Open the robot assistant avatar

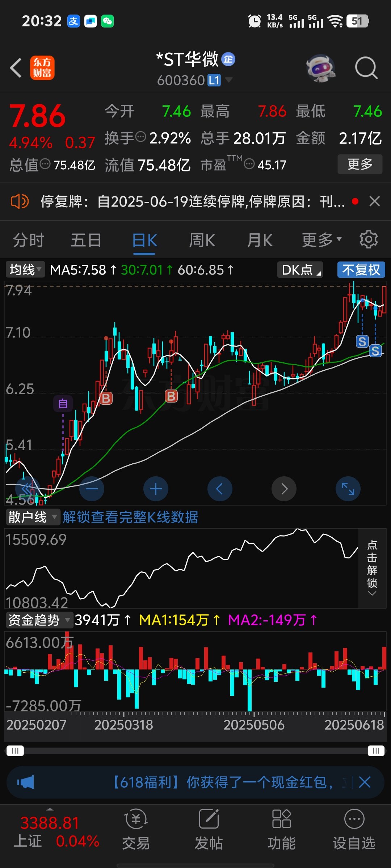[x=321, y=68]
